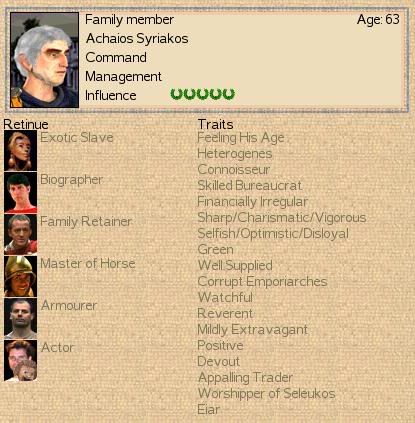Select the Worshipper of Seleukos trait
Image resolution: width=415 pixels, height=423 pixels.
(266, 394)
